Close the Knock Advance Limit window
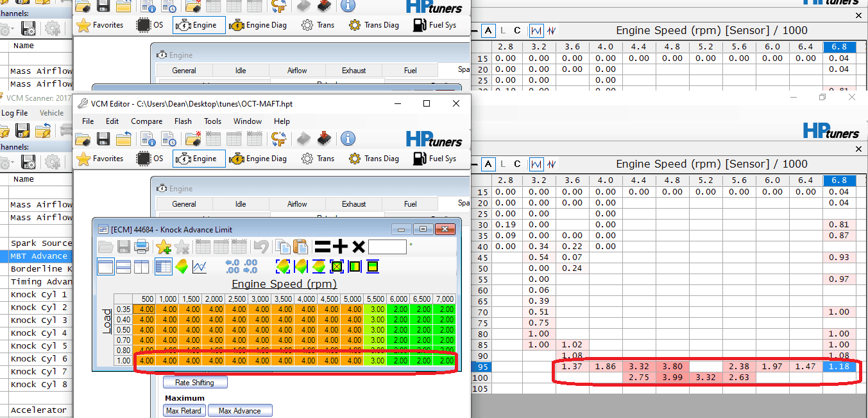This screenshot has height=418, width=868. pos(444,229)
